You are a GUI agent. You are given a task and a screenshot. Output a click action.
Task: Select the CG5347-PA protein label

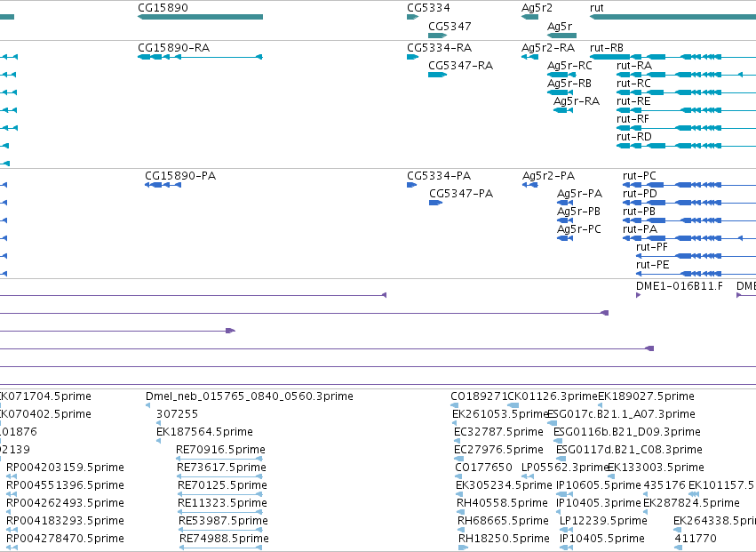[x=461, y=194]
